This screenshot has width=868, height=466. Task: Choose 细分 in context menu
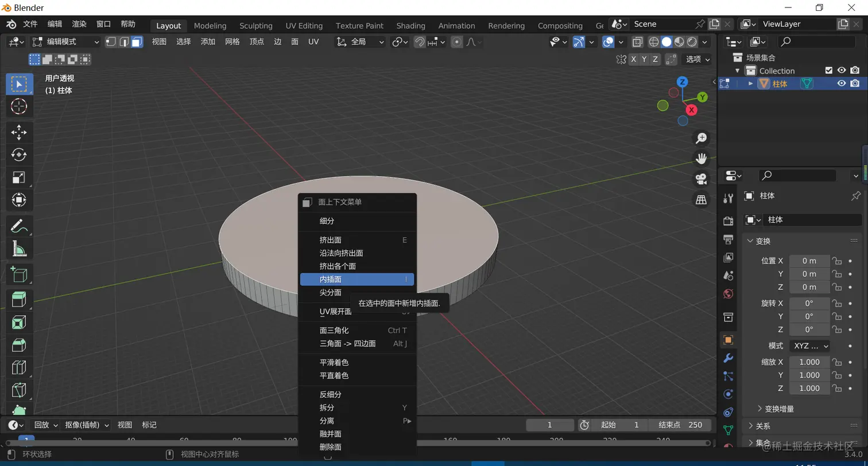point(357,221)
